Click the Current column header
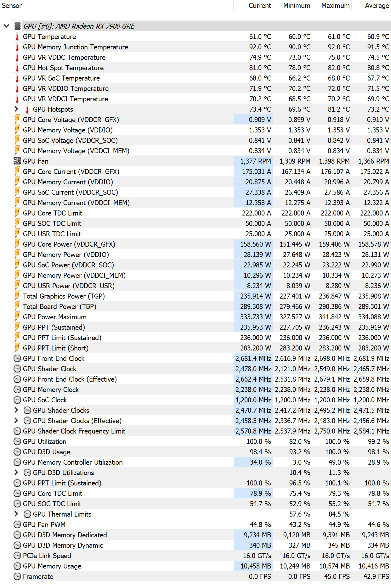Image resolution: width=391 pixels, height=588 pixels. (x=260, y=5)
